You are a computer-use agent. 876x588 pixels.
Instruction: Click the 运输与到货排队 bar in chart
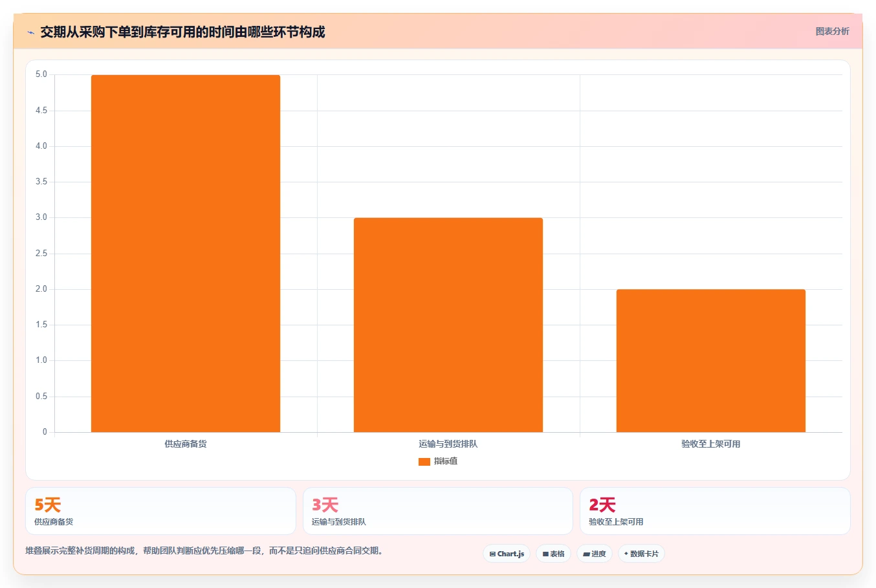[448, 325]
